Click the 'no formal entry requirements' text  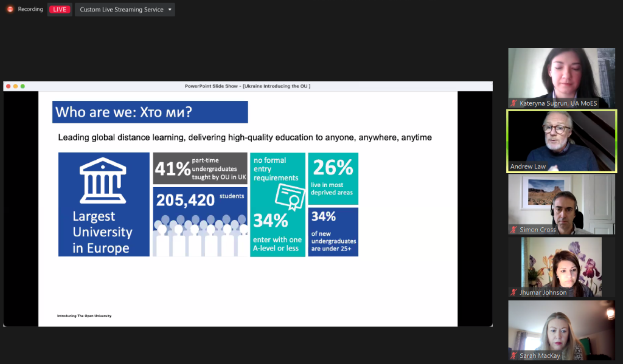276,169
